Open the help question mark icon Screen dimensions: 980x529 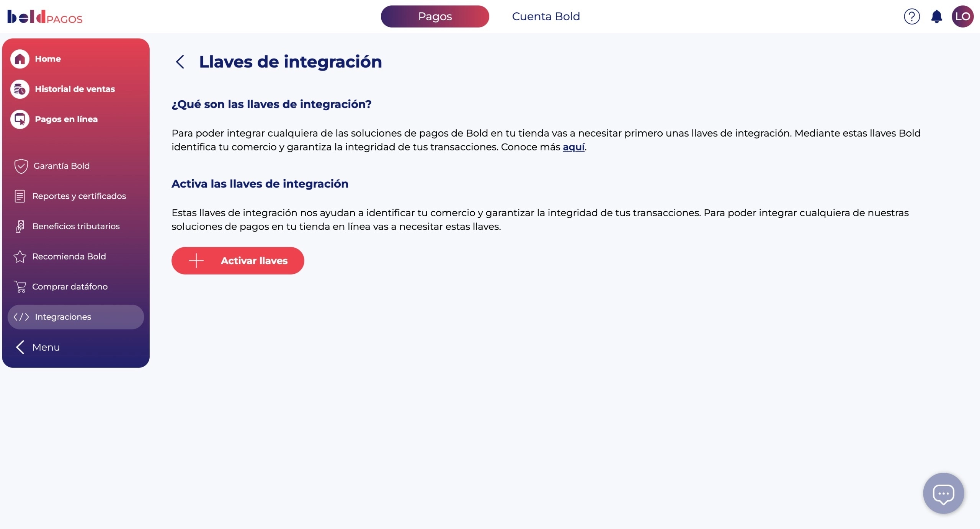912,16
